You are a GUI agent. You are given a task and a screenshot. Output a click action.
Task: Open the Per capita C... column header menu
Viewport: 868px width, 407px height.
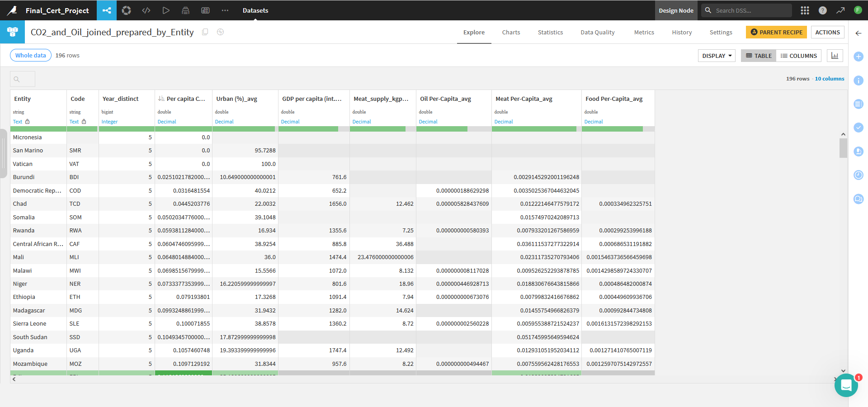pos(184,99)
